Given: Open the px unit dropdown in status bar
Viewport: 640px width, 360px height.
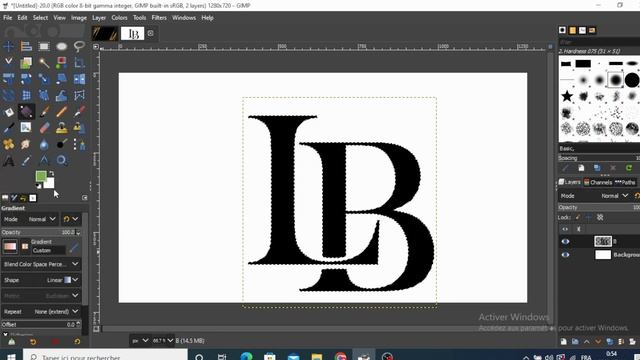Looking at the screenshot, I should click(140, 340).
